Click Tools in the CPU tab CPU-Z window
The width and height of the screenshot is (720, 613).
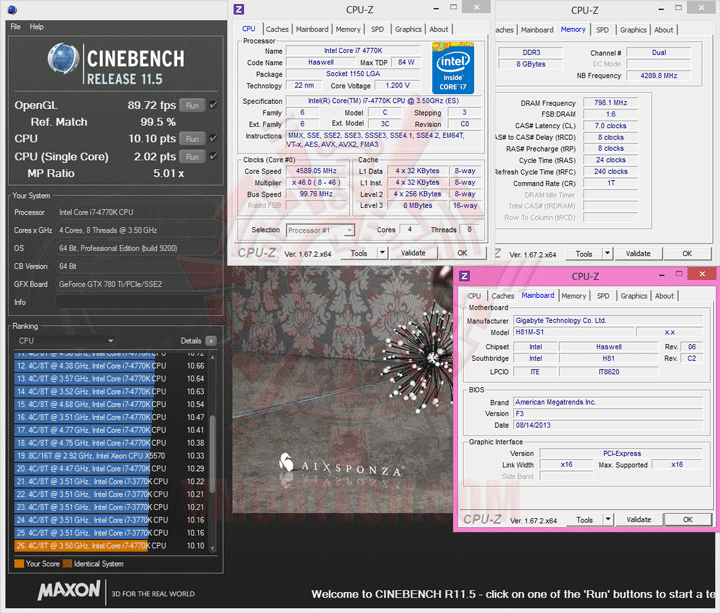359,253
